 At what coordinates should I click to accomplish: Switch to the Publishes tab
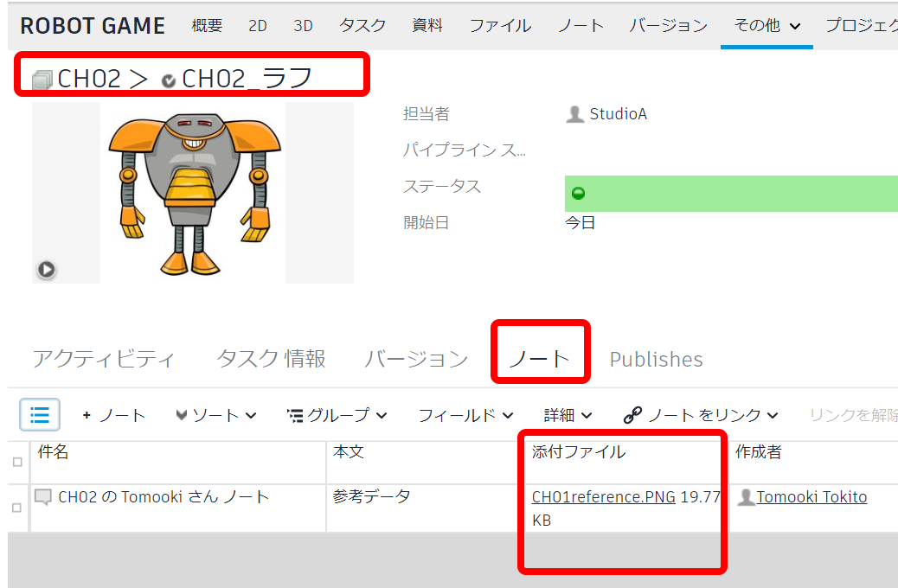pos(655,359)
